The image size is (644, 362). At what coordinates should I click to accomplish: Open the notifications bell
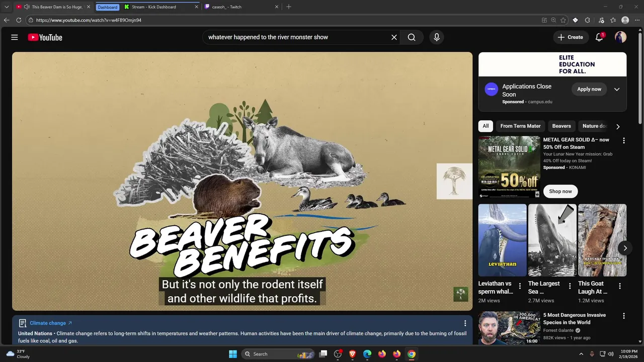tap(599, 37)
